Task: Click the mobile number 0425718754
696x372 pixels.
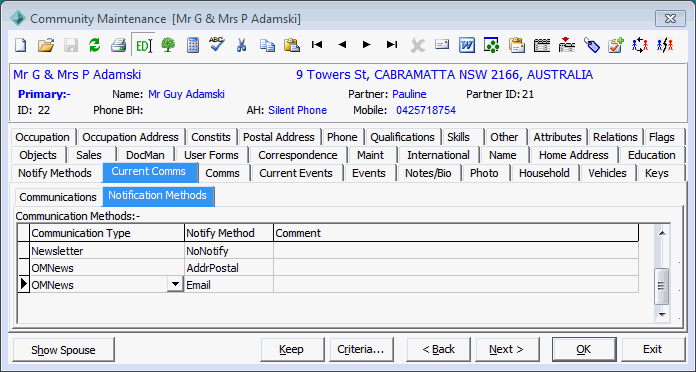Action: pyautogui.click(x=426, y=110)
